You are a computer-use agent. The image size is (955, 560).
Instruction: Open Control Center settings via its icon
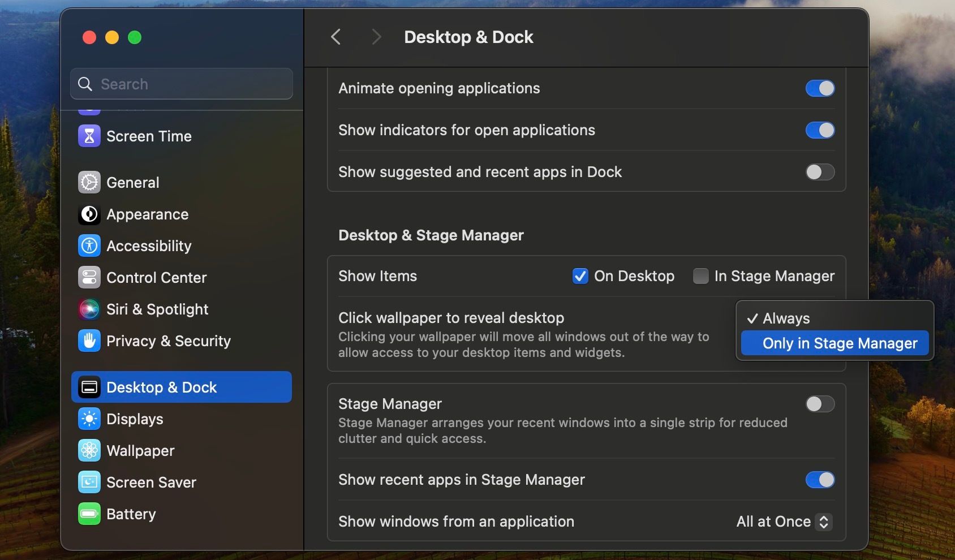(89, 277)
